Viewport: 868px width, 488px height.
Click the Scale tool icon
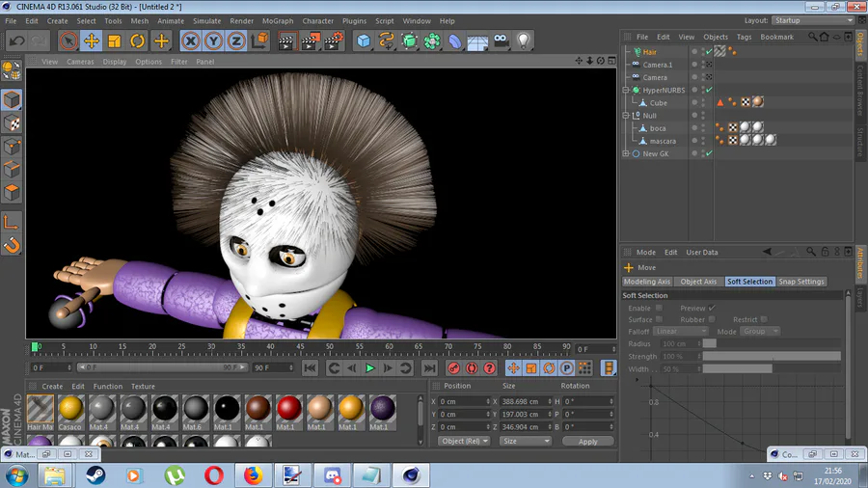click(114, 41)
